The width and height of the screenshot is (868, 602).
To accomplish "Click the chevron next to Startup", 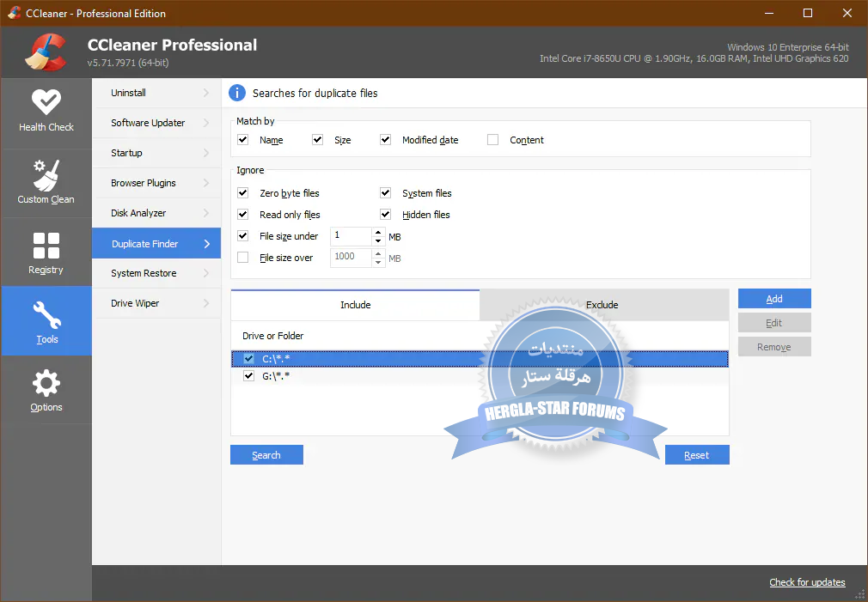I will pos(206,153).
